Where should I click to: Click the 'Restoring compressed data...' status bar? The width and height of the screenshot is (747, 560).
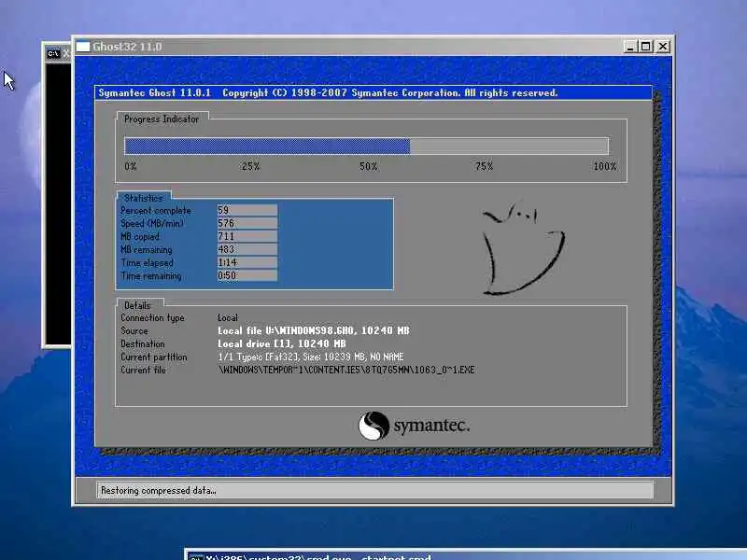374,490
